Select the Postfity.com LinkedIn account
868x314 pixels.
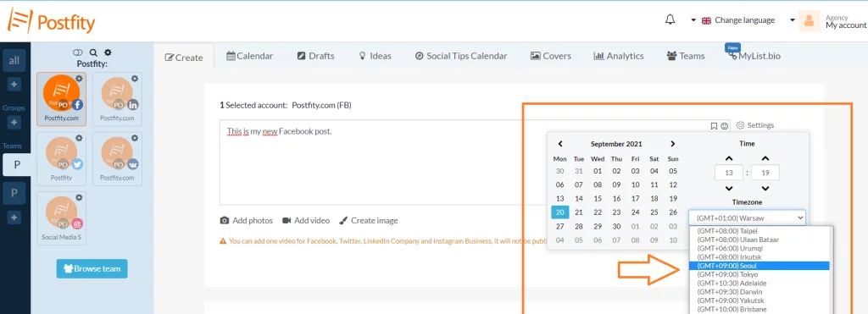click(117, 99)
